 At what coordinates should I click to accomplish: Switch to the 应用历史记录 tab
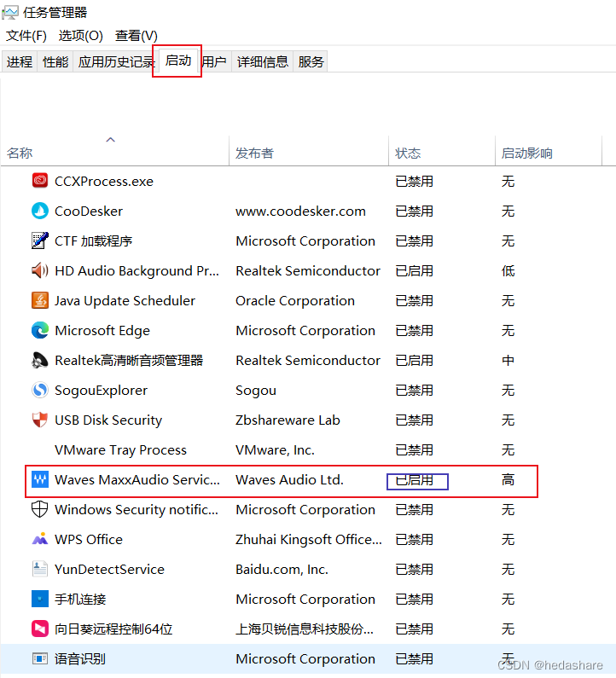coord(114,62)
